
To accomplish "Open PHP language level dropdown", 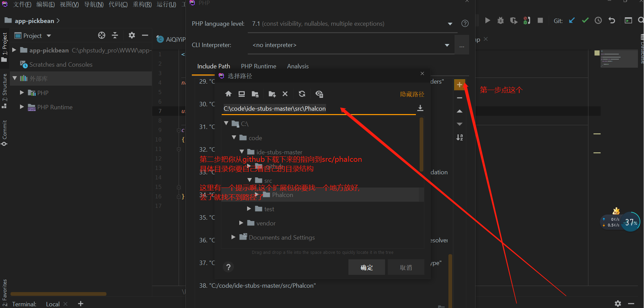I will coord(450,24).
